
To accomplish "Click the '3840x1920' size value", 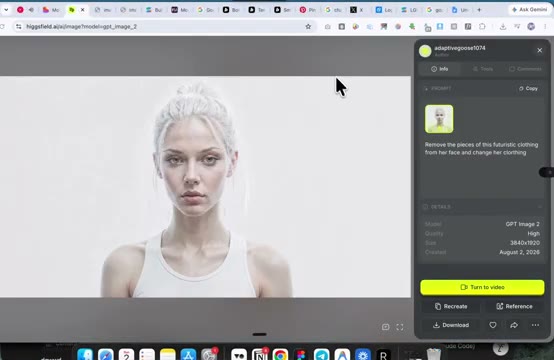I will click(x=525, y=243).
